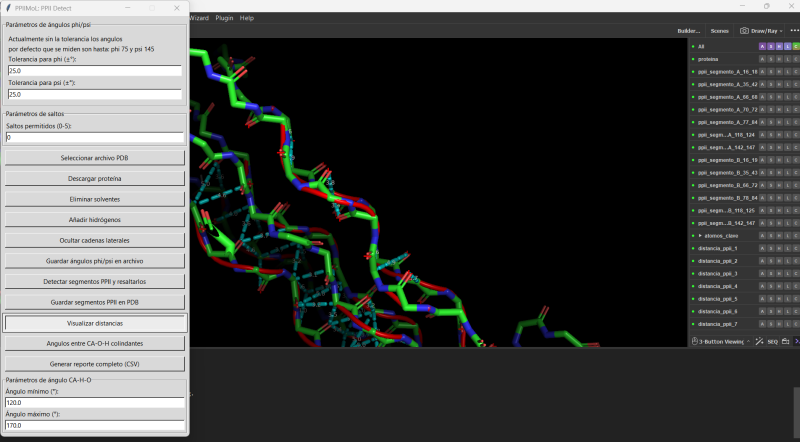Disable the proteina object visibility

click(692, 59)
